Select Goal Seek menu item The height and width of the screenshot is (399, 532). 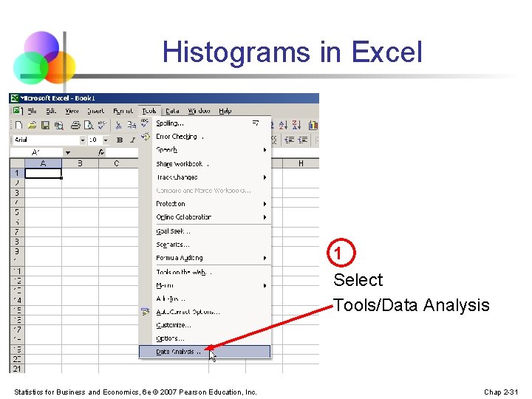(205, 231)
